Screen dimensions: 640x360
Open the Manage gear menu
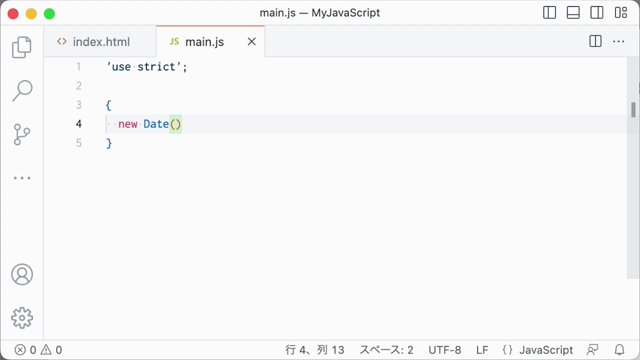(22, 318)
